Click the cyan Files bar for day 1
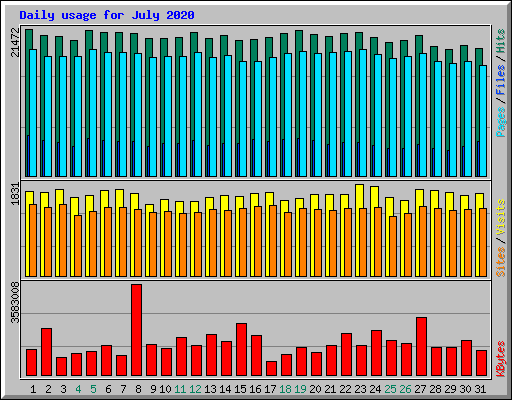 point(33,113)
